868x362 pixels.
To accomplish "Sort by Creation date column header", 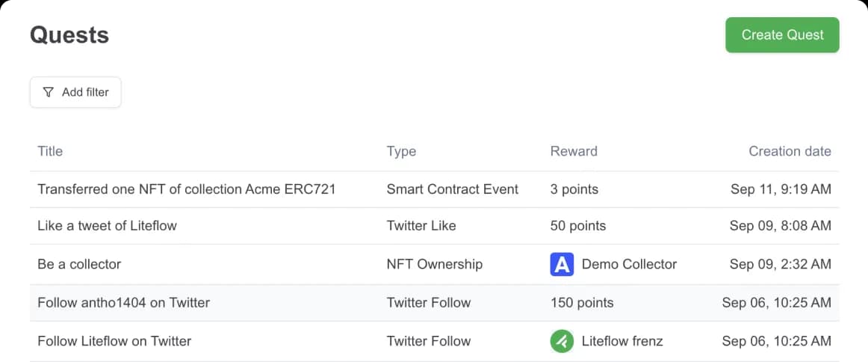I will [790, 151].
